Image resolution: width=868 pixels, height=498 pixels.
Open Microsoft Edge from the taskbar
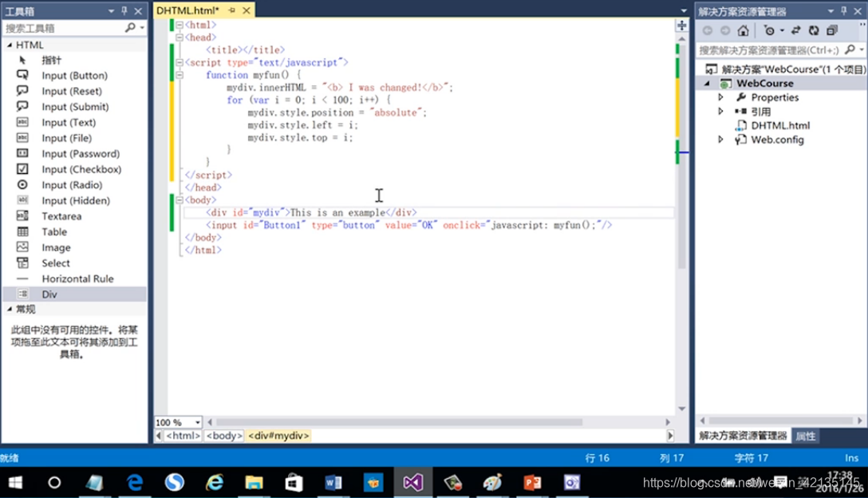pos(135,483)
